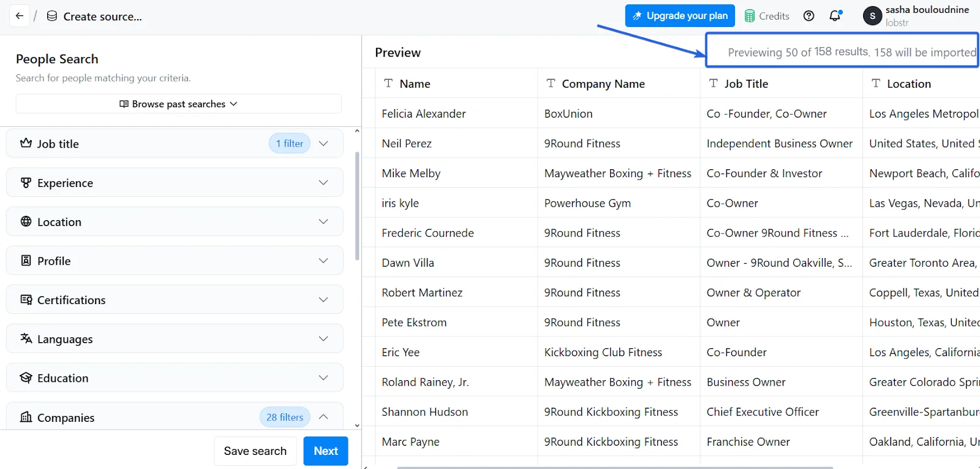980x469 pixels.
Task: Click the Save search button
Action: coord(255,451)
